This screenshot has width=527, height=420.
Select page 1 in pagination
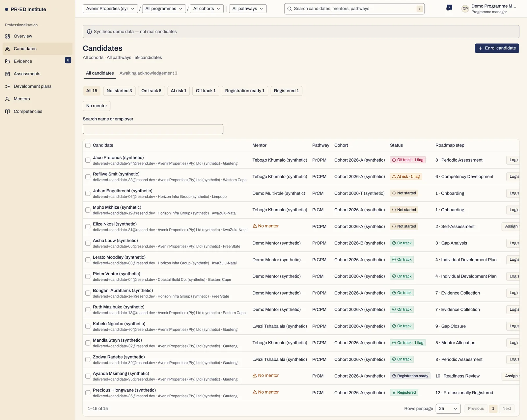point(493,408)
